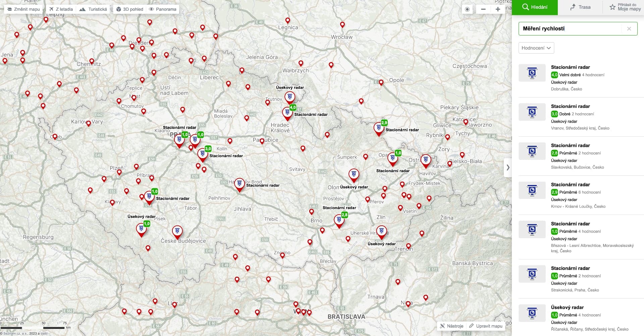The width and height of the screenshot is (644, 336).
Task: Select the Hledání tab
Action: tap(535, 7)
